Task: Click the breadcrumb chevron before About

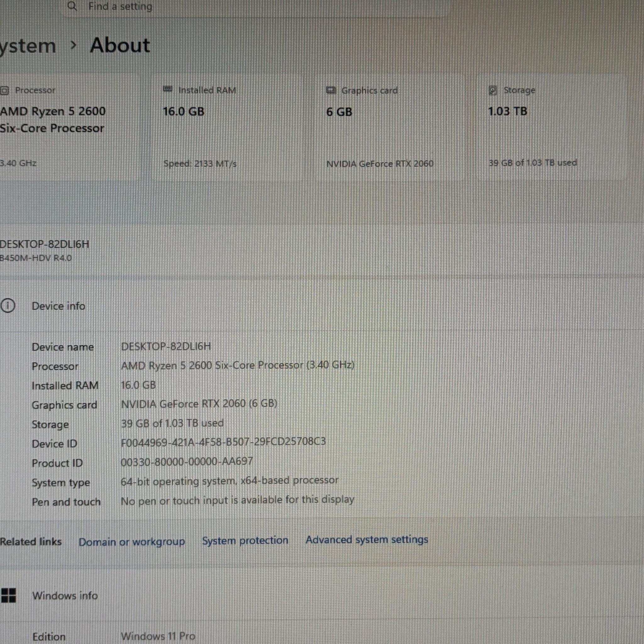Action: click(x=74, y=45)
